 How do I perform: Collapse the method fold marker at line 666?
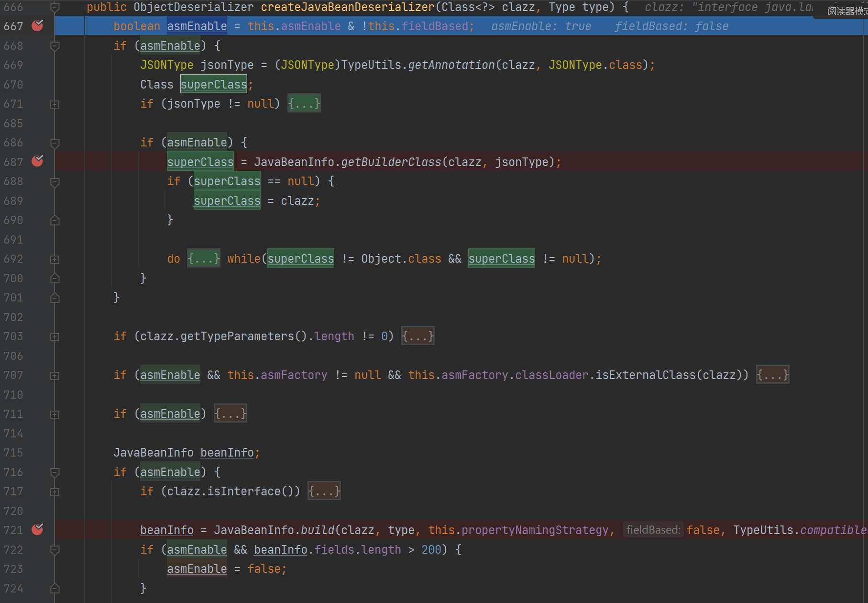(55, 7)
